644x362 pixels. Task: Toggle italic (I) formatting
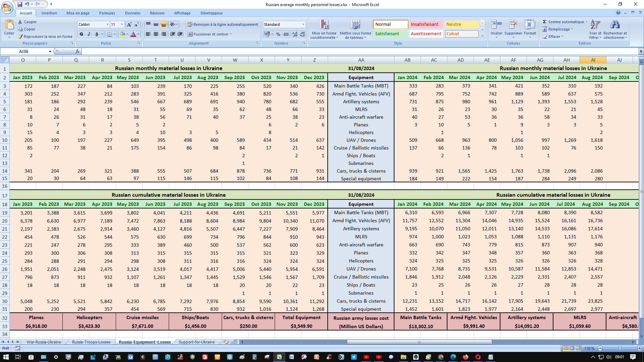point(89,34)
